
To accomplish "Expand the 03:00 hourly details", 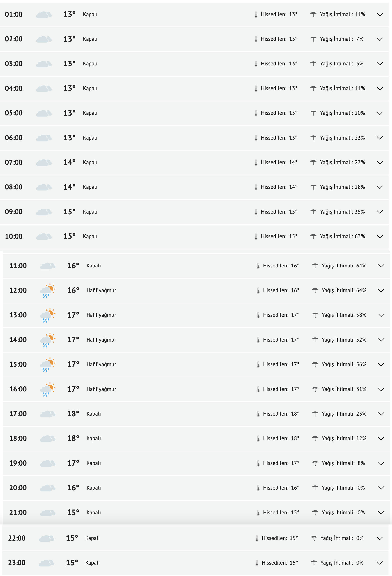I will [380, 64].
